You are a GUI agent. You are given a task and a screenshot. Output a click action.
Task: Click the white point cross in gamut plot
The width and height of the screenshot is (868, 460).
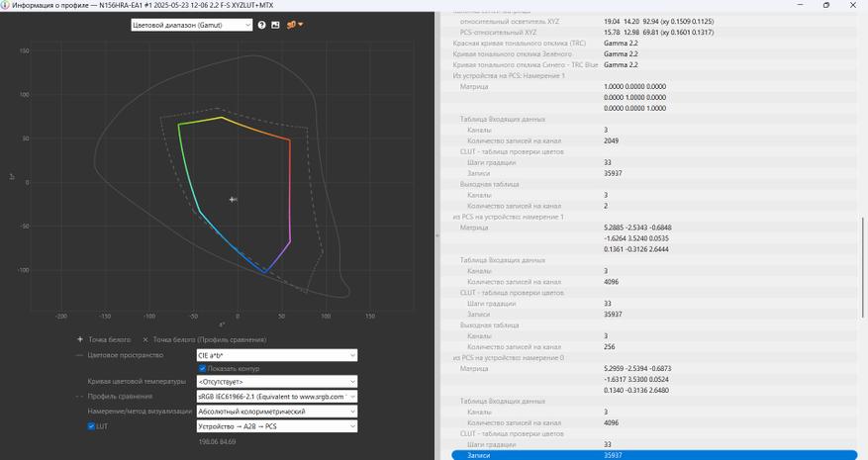(233, 199)
